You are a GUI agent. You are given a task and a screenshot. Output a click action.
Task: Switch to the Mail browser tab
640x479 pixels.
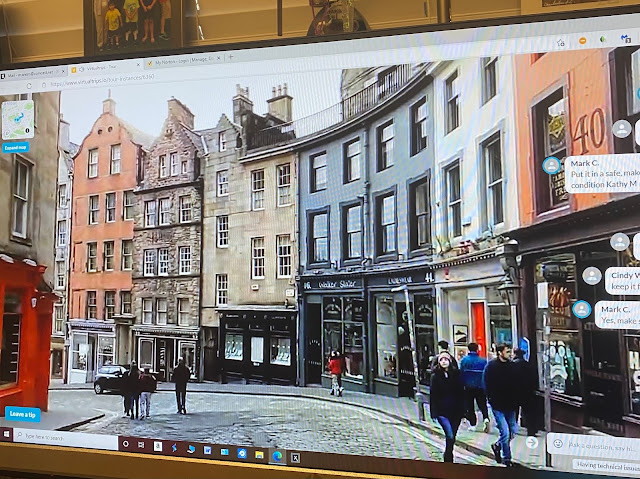coord(29,73)
